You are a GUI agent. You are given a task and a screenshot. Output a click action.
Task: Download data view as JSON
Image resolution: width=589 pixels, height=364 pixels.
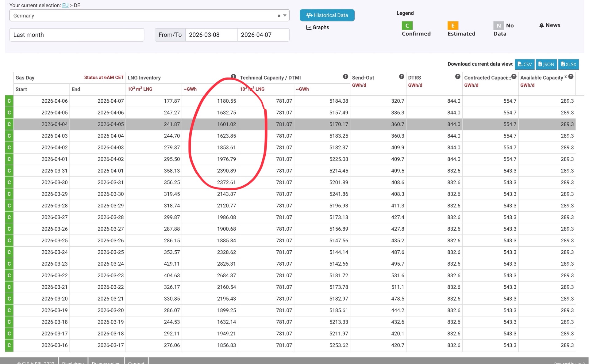pyautogui.click(x=546, y=64)
